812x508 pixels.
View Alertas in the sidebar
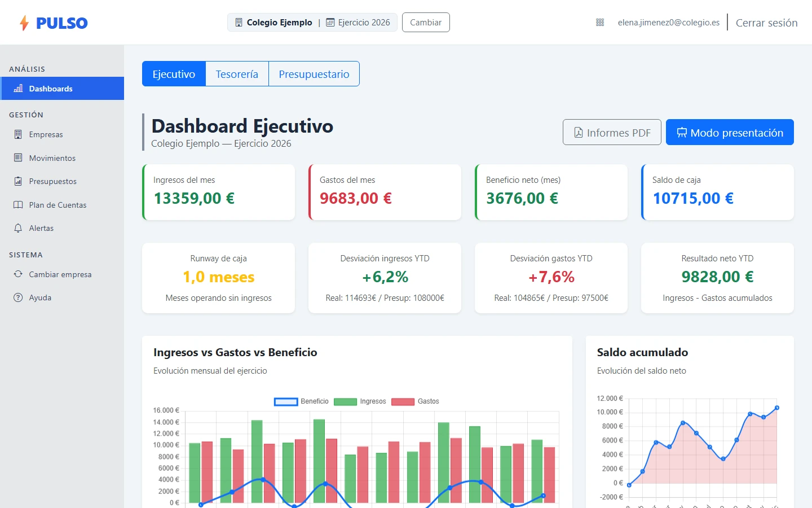62,228
